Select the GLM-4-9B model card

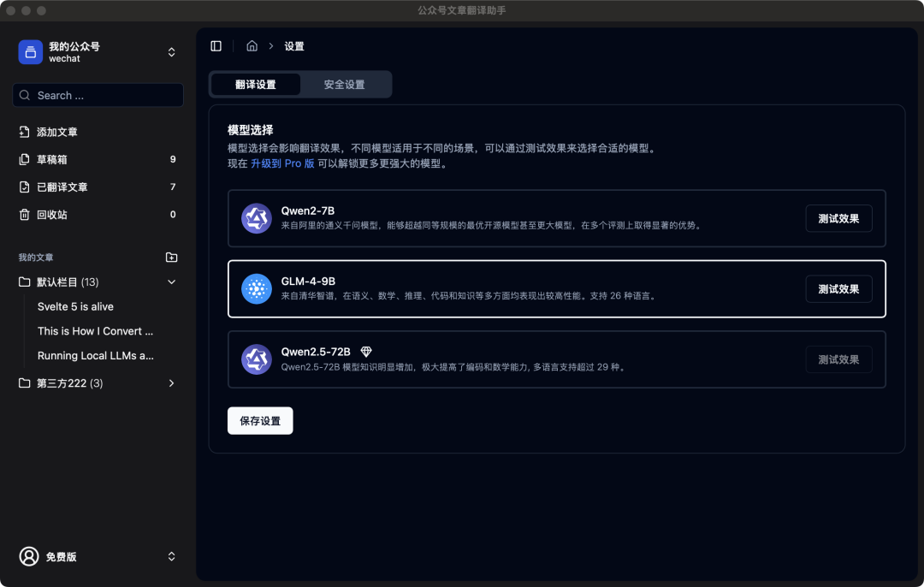pyautogui.click(x=556, y=288)
